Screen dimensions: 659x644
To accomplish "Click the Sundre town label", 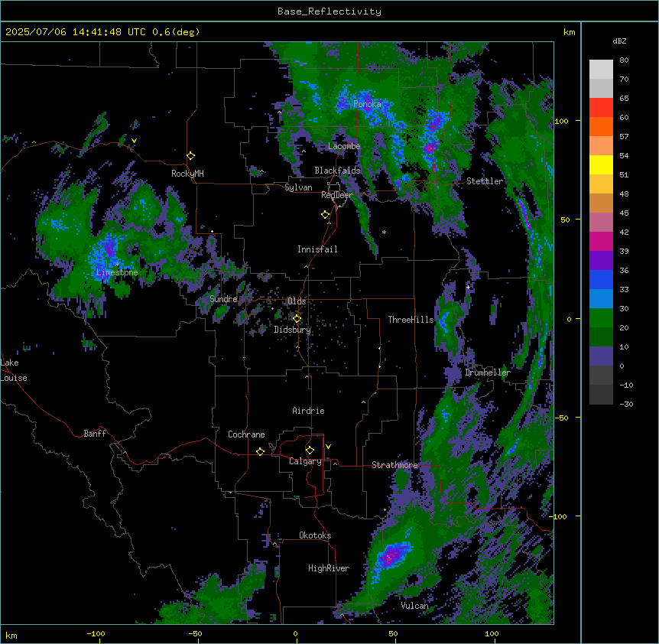I will 223,299.
